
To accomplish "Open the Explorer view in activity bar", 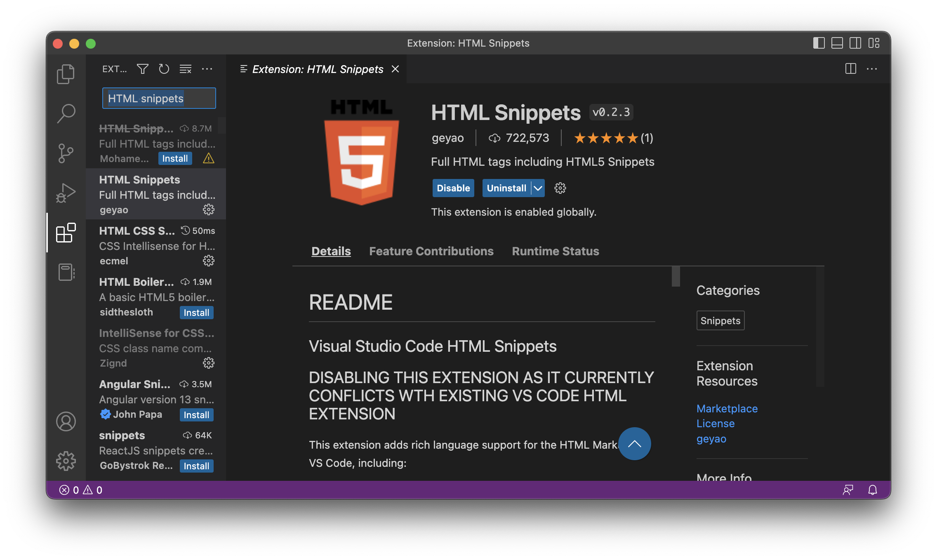I will coord(66,74).
